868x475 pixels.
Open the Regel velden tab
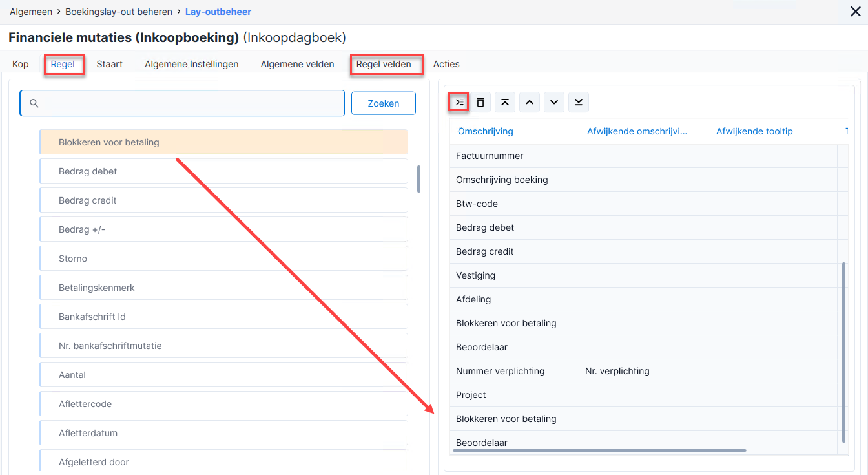384,64
